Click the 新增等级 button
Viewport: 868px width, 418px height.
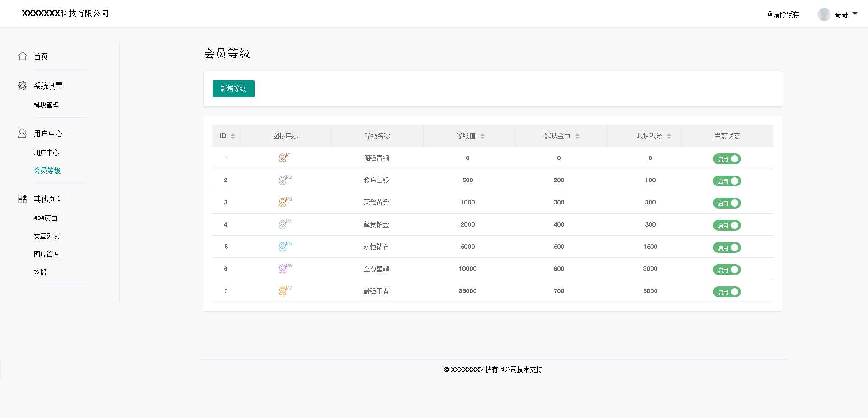click(233, 89)
